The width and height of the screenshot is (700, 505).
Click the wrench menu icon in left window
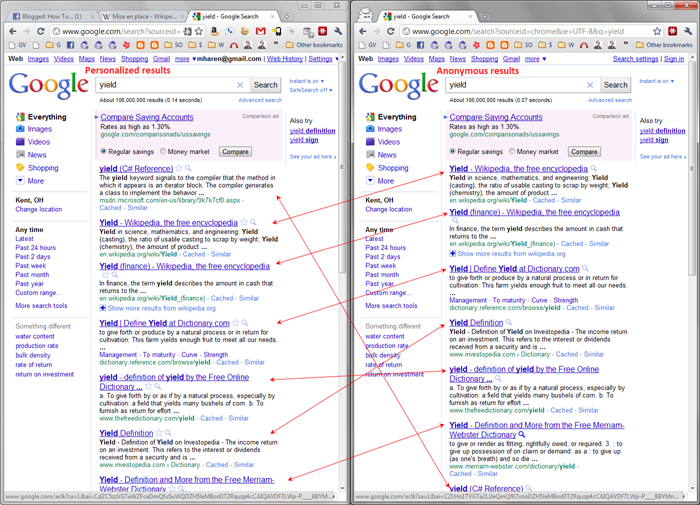(x=338, y=31)
